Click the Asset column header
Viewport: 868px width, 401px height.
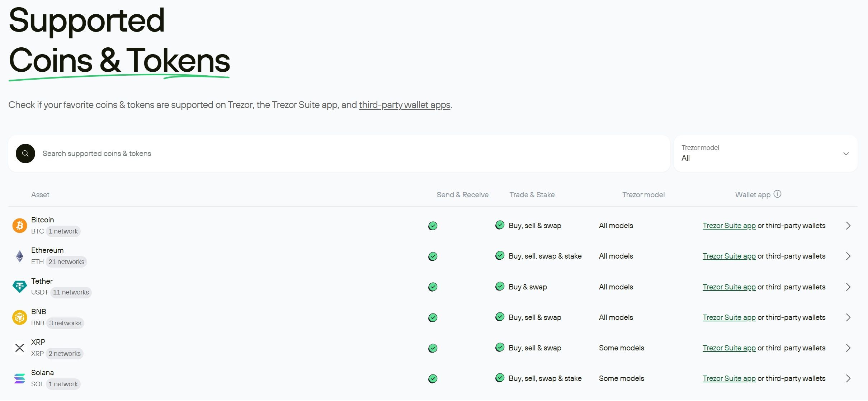(x=40, y=195)
